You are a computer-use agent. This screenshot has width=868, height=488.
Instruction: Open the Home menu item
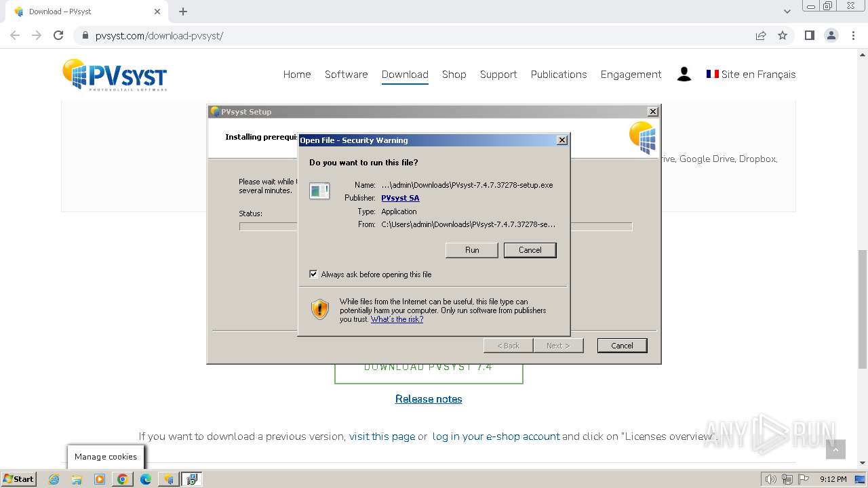(x=297, y=75)
